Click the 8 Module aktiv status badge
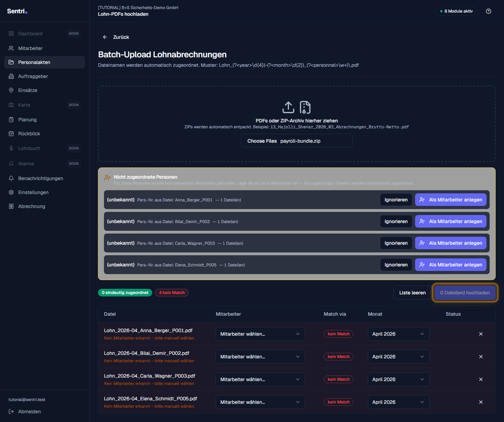504x422 pixels. click(x=456, y=11)
